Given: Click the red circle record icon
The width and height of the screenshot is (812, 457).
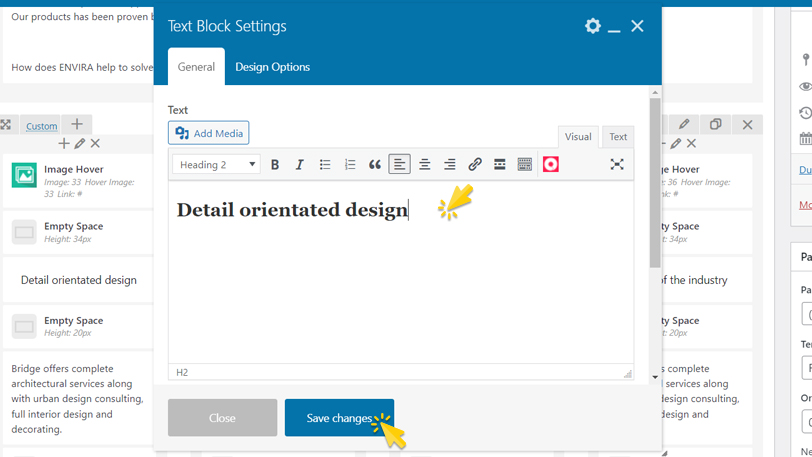Looking at the screenshot, I should pyautogui.click(x=551, y=165).
